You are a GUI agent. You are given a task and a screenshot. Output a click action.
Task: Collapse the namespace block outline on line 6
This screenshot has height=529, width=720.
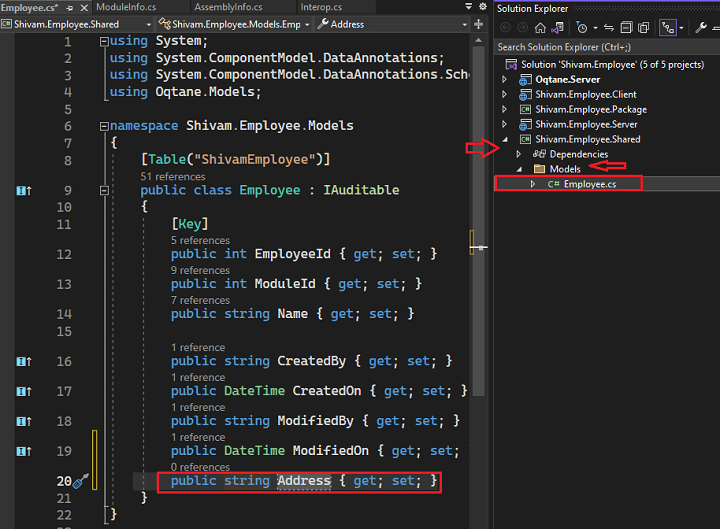point(103,126)
